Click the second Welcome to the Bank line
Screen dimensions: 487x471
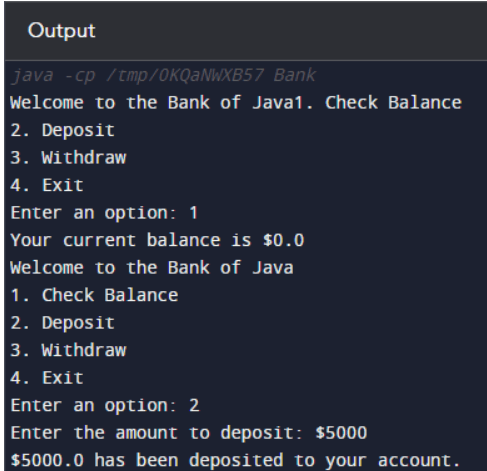point(152,268)
